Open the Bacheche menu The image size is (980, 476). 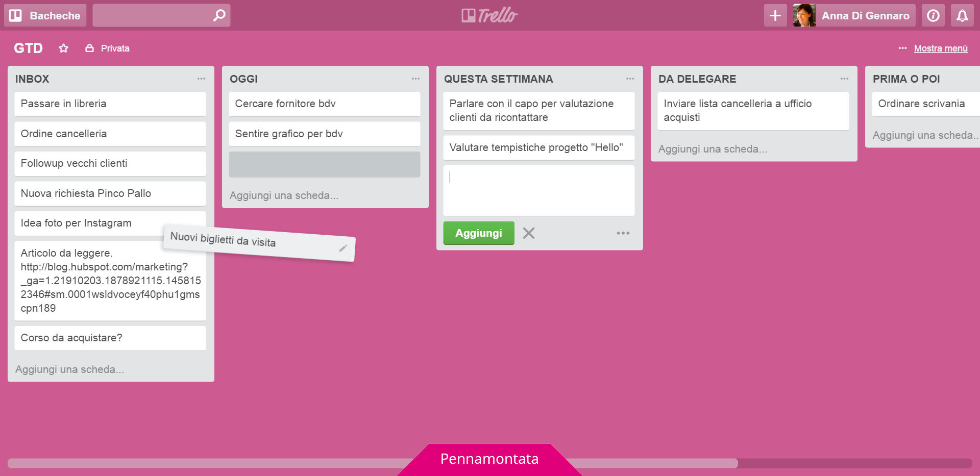(x=45, y=15)
